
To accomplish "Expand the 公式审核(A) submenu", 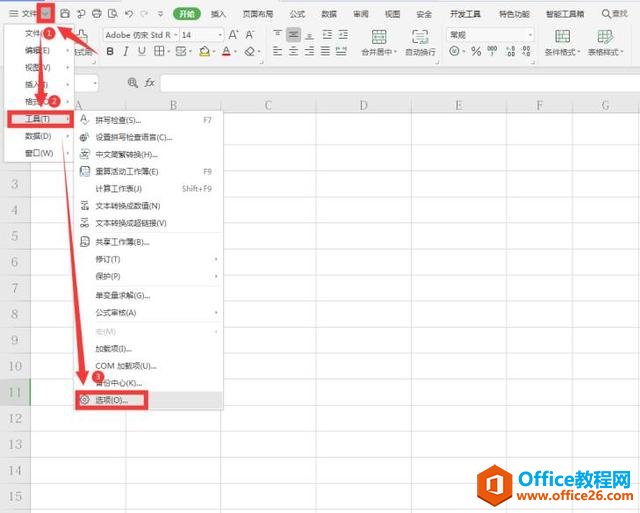I will point(149,313).
